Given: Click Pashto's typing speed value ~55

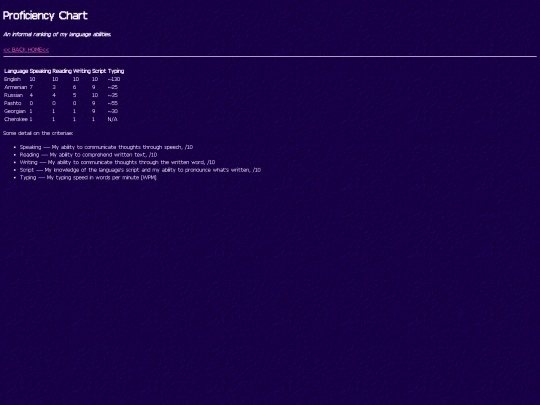Looking at the screenshot, I should pyautogui.click(x=113, y=103).
